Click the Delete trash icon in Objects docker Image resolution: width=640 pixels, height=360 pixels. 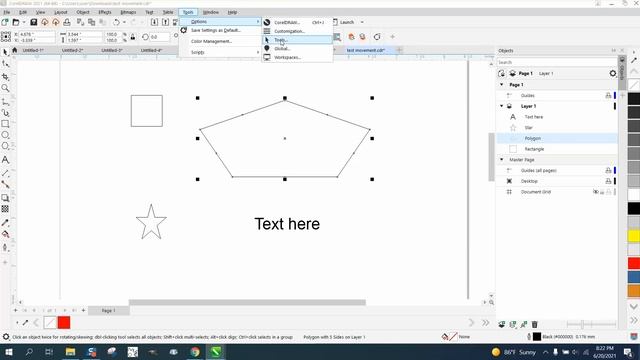535,324
